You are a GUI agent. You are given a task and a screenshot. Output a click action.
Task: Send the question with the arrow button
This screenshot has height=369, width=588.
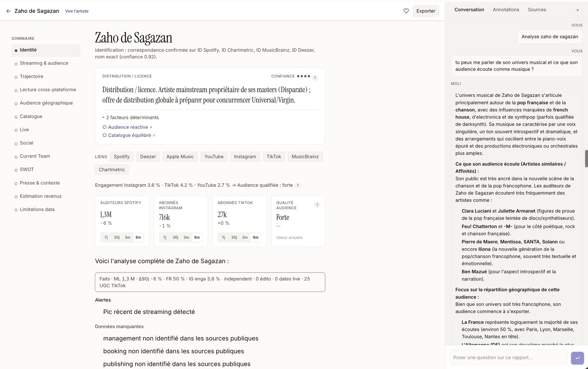(577, 358)
